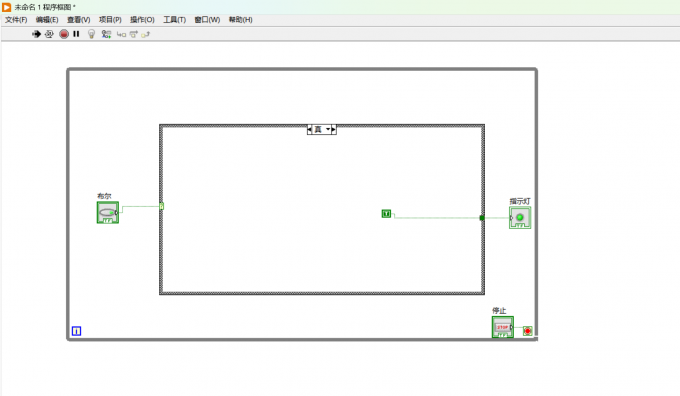Viewport: 680px width, 396px height.
Task: Click the loop condition stop terminal
Action: 527,331
